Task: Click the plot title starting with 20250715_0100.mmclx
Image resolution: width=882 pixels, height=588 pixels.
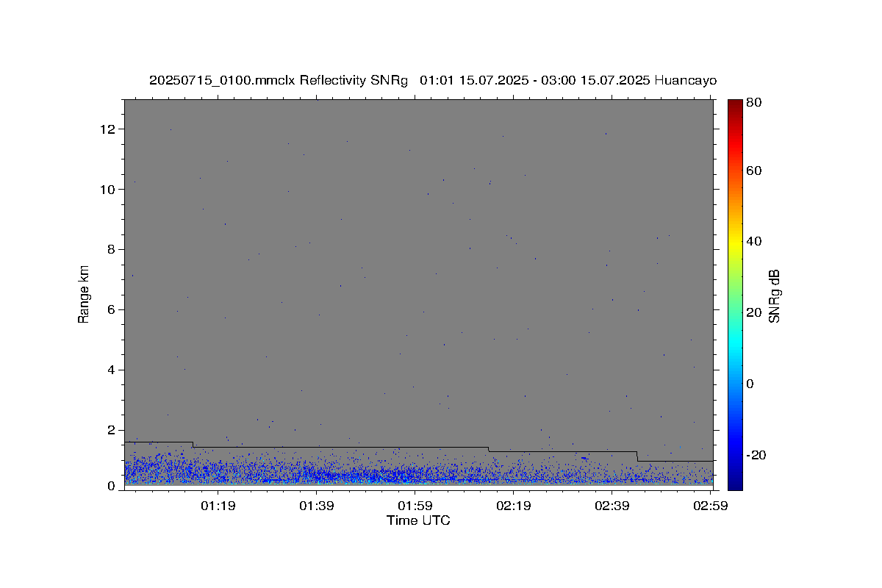Action: coord(433,80)
